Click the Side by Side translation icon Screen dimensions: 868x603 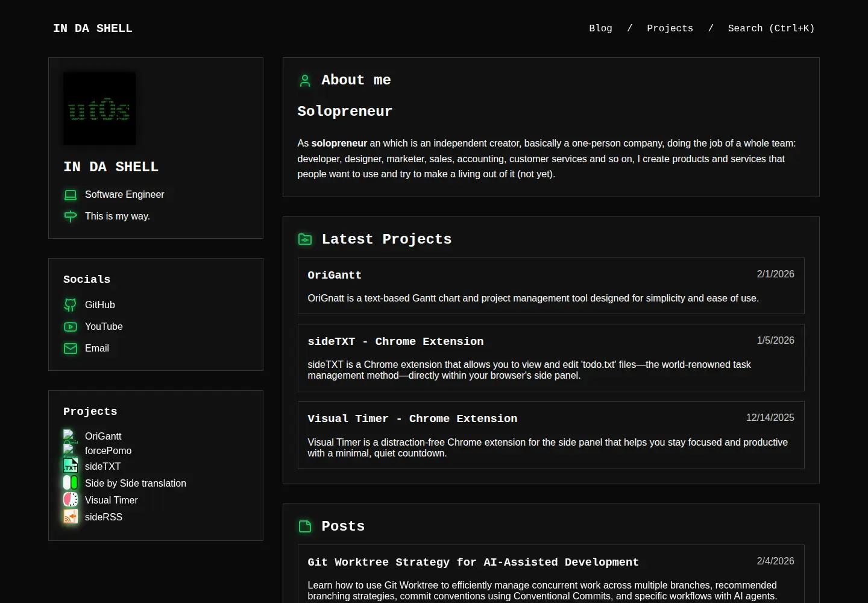[71, 482]
